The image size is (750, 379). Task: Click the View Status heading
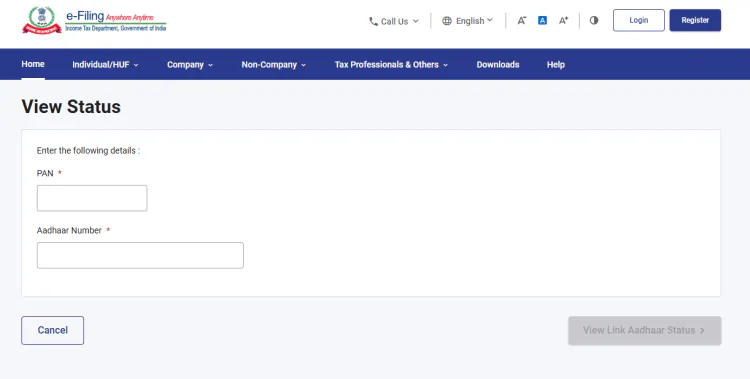coord(71,106)
